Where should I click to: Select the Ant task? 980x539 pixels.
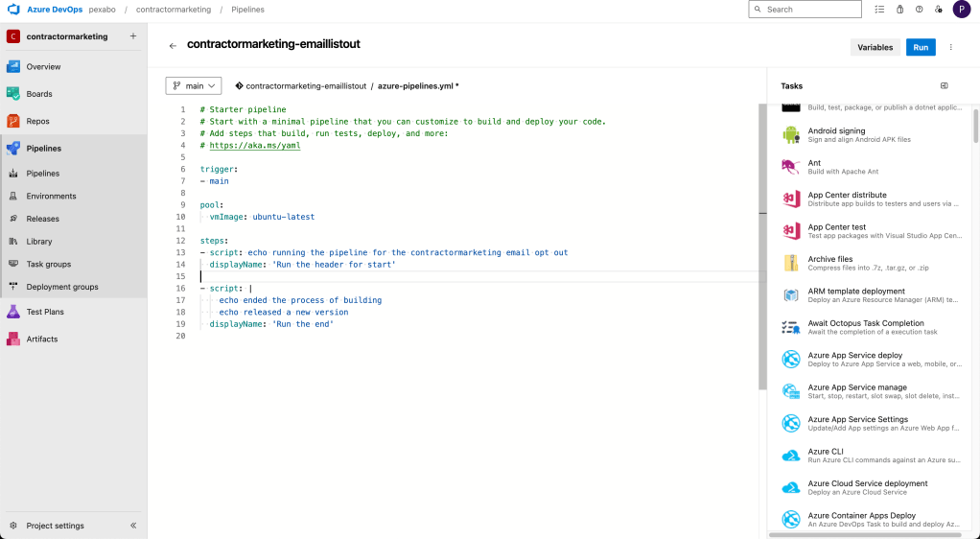pyautogui.click(x=872, y=167)
